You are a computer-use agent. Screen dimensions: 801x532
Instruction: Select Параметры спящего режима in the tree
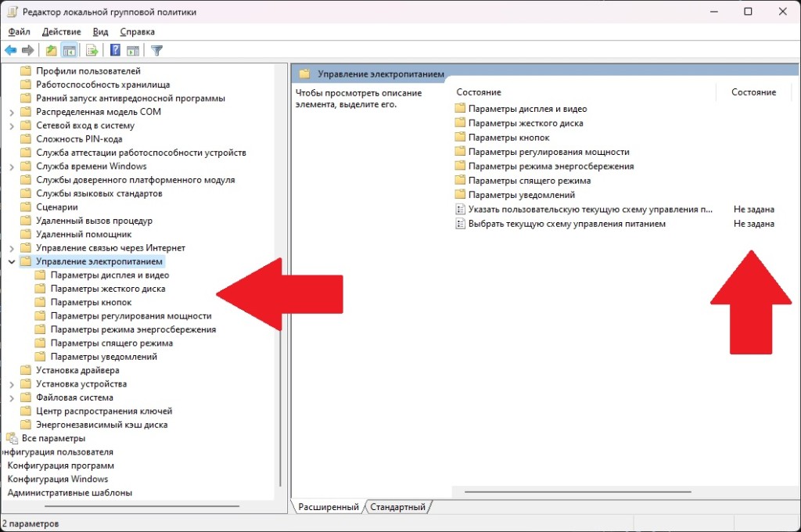coord(112,343)
